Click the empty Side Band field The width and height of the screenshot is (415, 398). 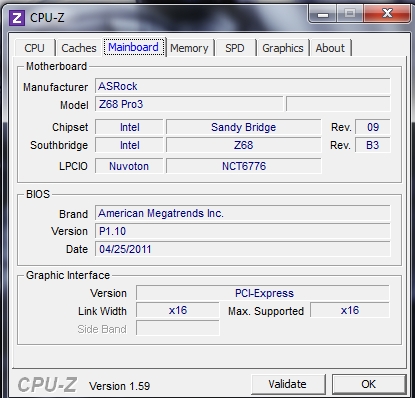click(178, 329)
